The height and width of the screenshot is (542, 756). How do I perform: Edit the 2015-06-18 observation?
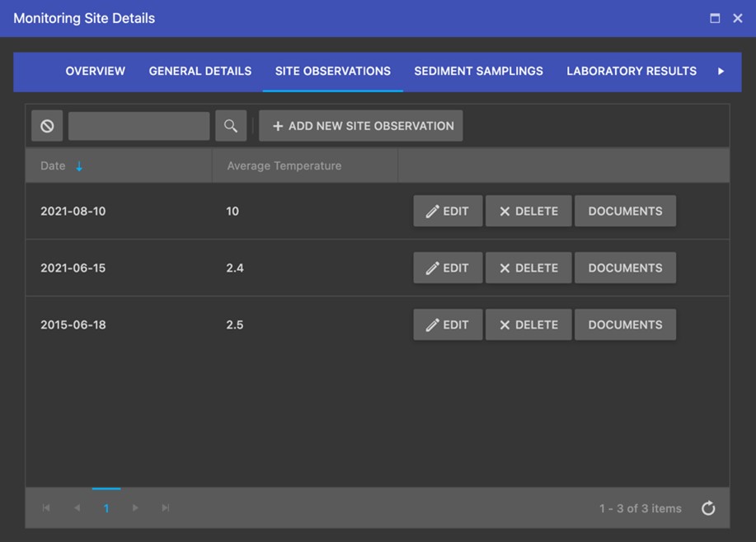[x=448, y=325]
